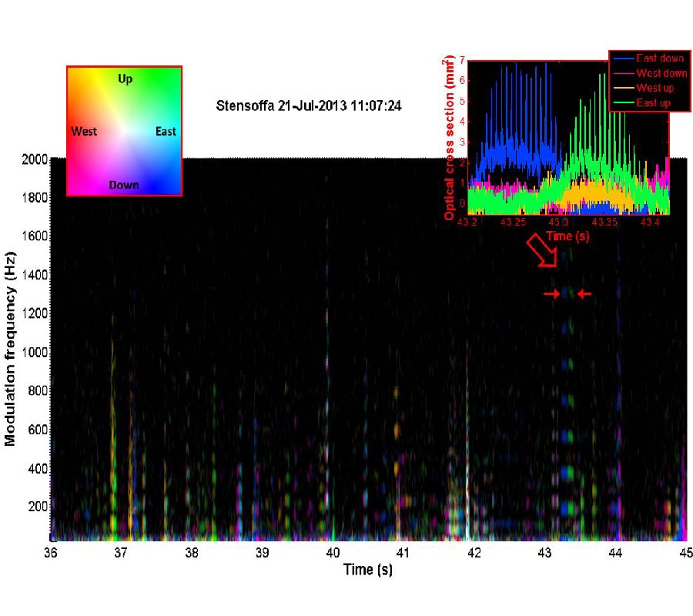Select the 'East up' legend entry
This screenshot has width=693, height=616.
[656, 103]
